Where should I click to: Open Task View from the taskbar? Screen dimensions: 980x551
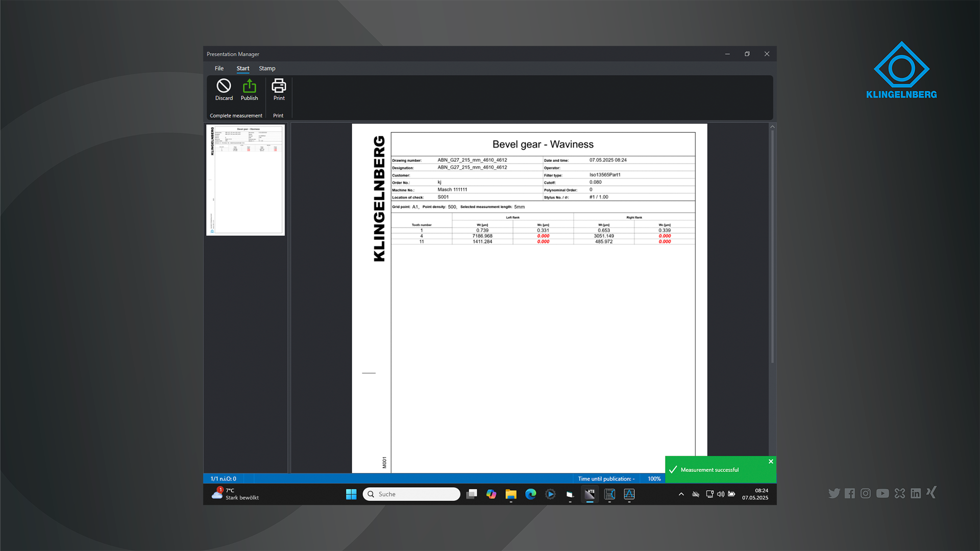click(x=472, y=494)
